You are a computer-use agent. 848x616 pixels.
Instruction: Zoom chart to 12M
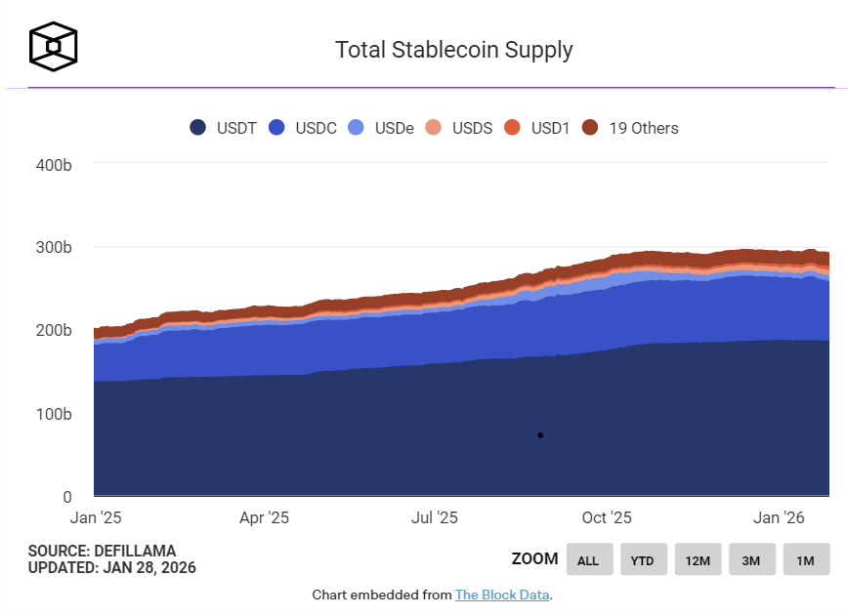point(698,560)
